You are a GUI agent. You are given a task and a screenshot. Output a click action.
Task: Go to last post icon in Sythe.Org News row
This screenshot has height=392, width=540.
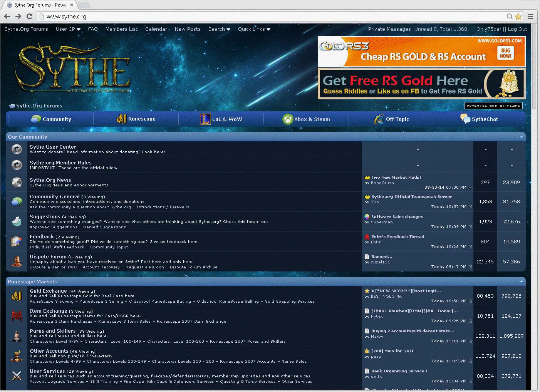pyautogui.click(x=470, y=188)
